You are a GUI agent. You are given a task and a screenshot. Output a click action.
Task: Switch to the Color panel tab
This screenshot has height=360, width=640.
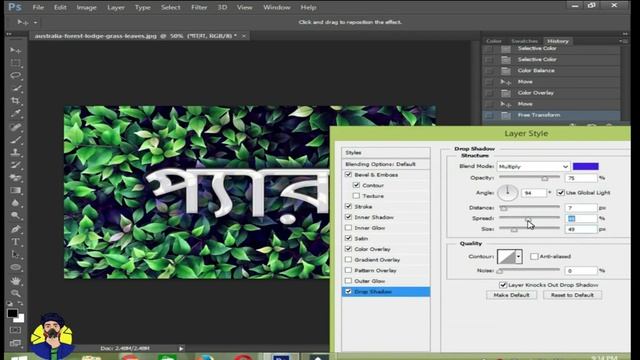coord(493,41)
